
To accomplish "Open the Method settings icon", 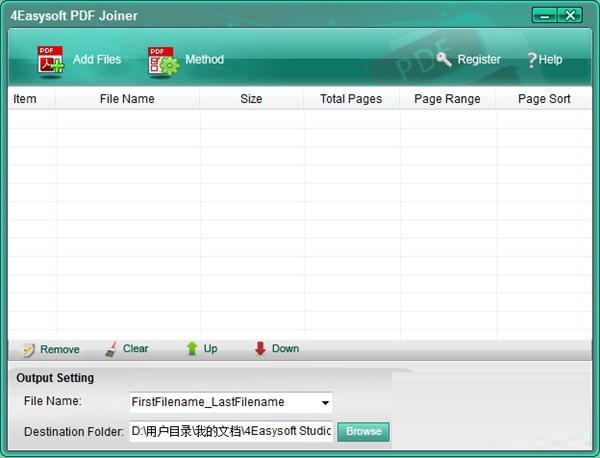I will pyautogui.click(x=162, y=60).
